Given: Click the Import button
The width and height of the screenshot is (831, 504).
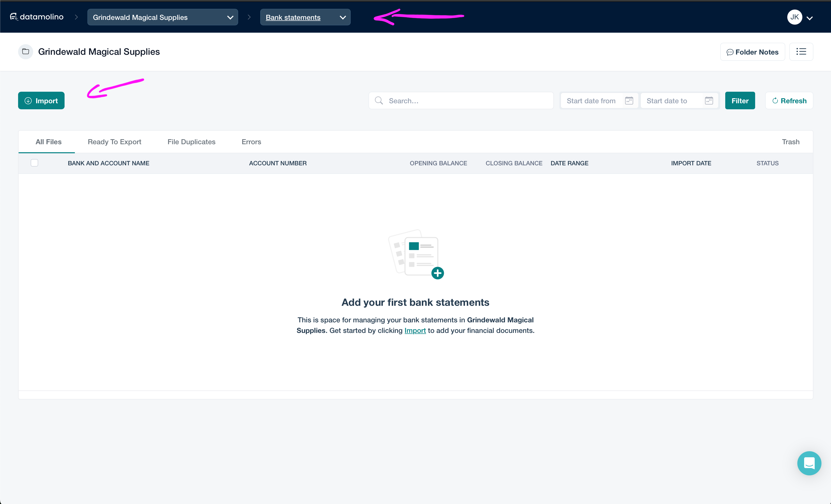Looking at the screenshot, I should 41,100.
